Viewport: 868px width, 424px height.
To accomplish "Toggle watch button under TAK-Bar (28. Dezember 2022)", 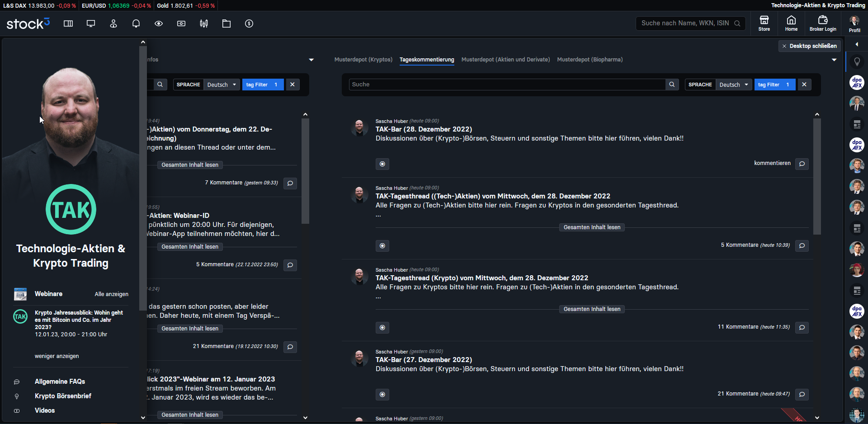I will pyautogui.click(x=382, y=164).
